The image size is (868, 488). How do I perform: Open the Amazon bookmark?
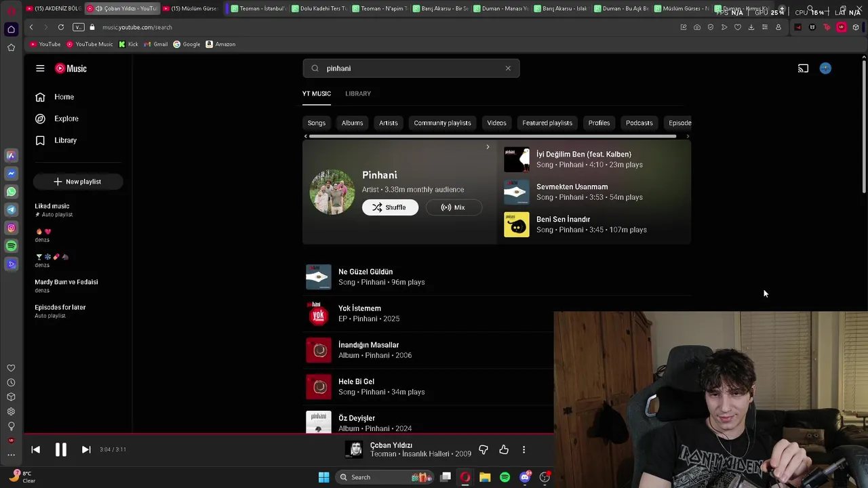[x=220, y=44]
